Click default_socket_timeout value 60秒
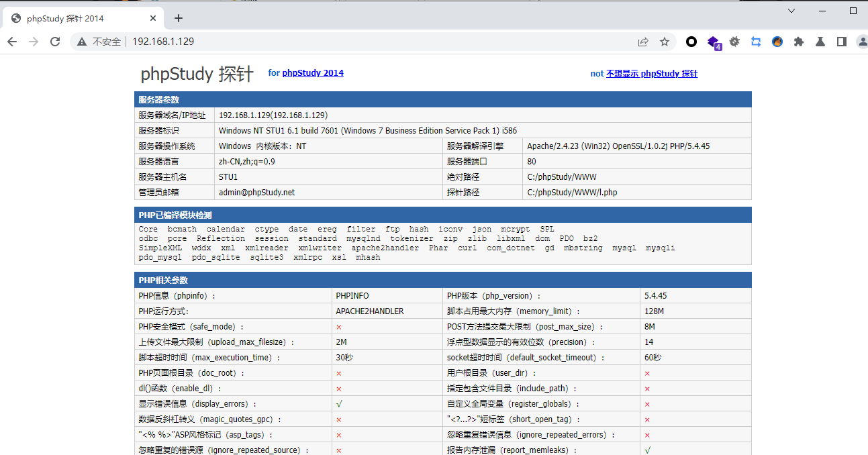This screenshot has width=868, height=455. click(653, 358)
